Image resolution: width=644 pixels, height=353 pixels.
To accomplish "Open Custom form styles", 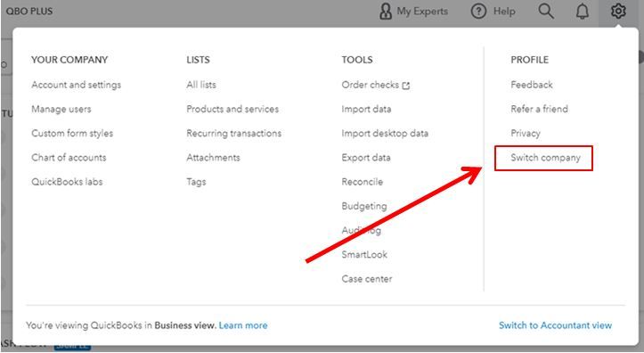I will 72,133.
